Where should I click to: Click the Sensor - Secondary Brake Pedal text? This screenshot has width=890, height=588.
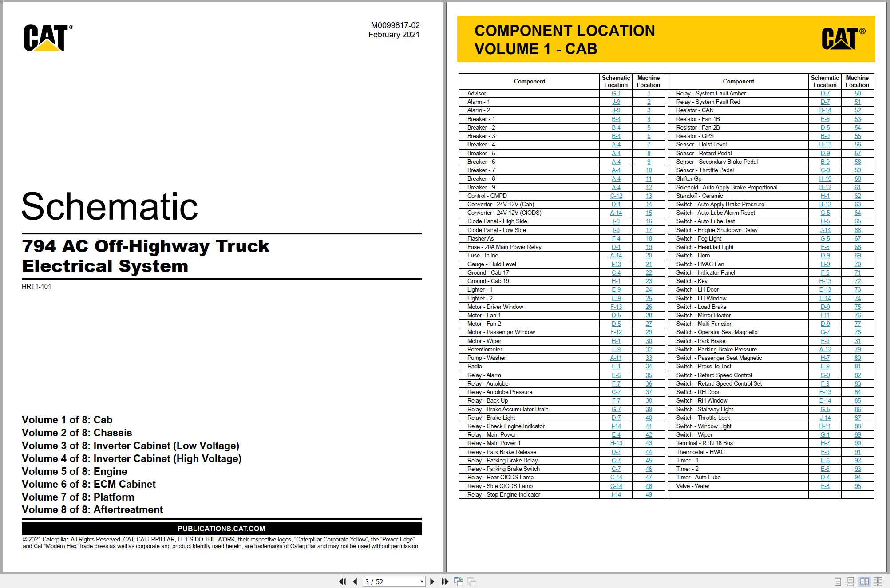[717, 162]
